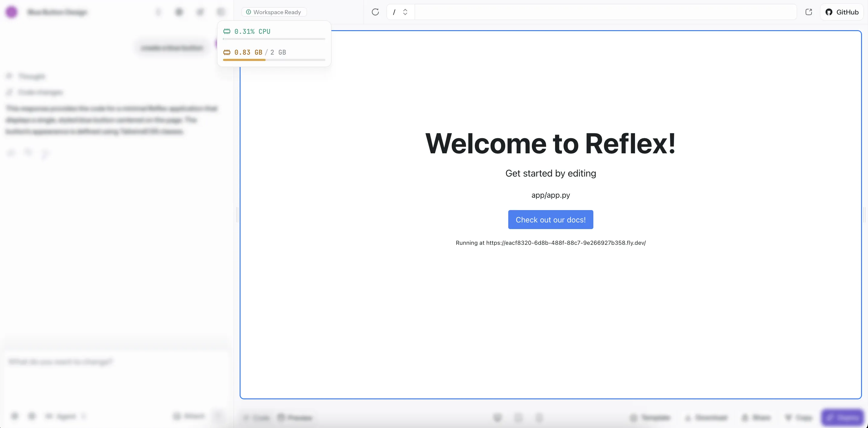This screenshot has height=428, width=868.
Task: Click the memory usage progress bar
Action: click(x=274, y=60)
